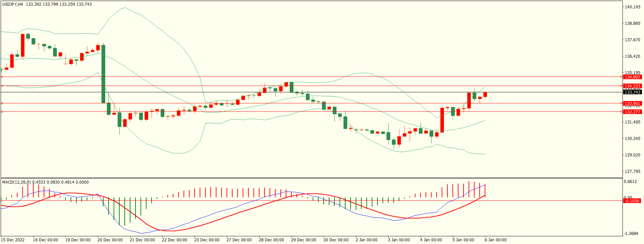Click the 5 Jan 00:00 date label
644x244 pixels.
coord(464,240)
